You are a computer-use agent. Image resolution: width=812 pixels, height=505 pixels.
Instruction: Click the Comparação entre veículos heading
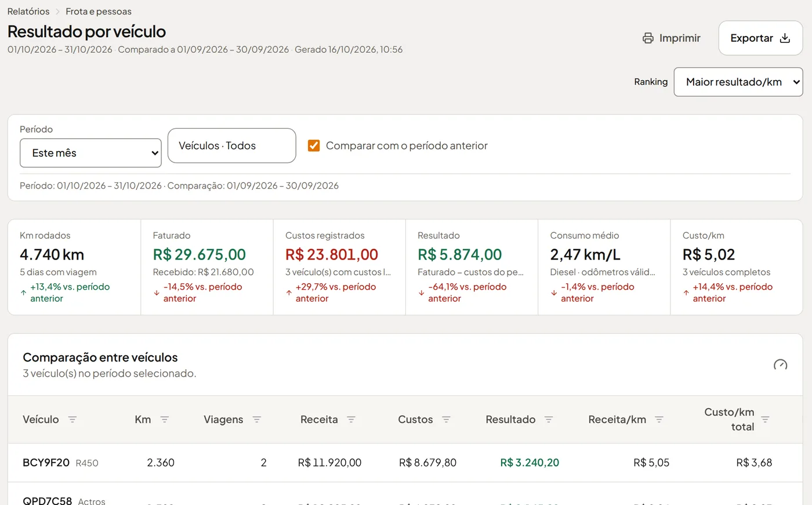(100, 358)
